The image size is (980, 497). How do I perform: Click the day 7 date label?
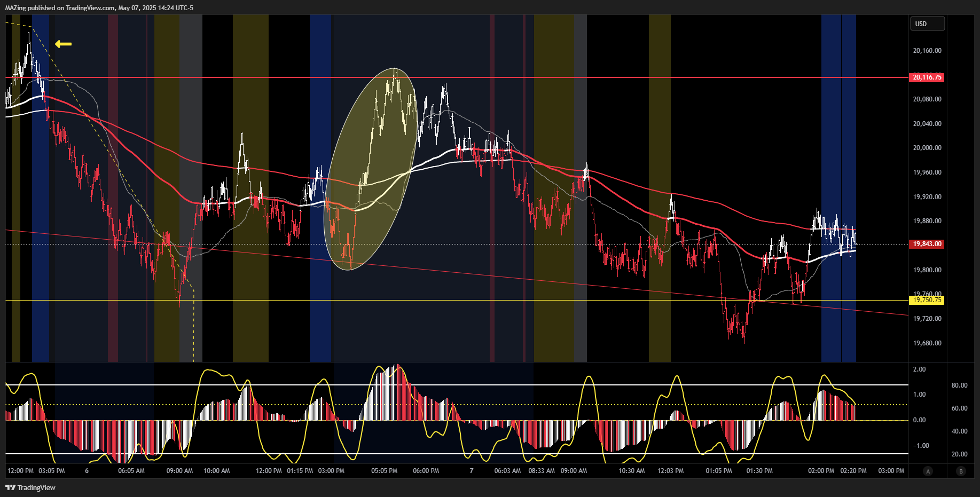(472, 471)
